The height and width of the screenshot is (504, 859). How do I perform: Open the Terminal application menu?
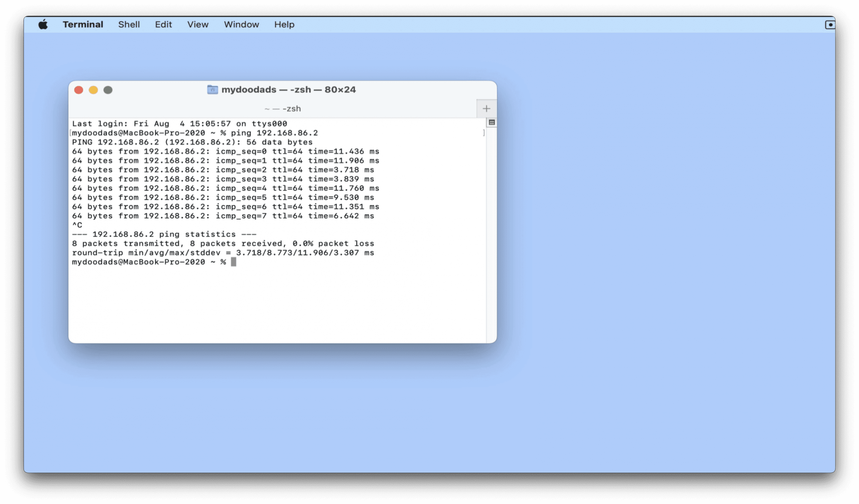pos(83,24)
